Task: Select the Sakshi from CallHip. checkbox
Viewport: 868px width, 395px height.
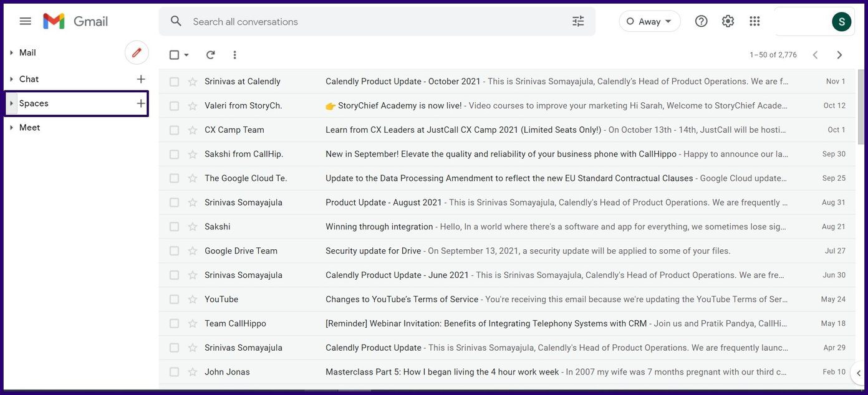Action: pyautogui.click(x=174, y=154)
